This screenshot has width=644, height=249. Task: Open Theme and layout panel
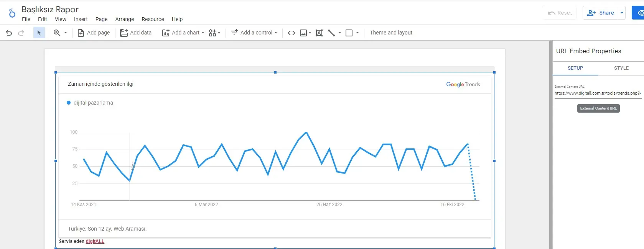[x=391, y=33]
